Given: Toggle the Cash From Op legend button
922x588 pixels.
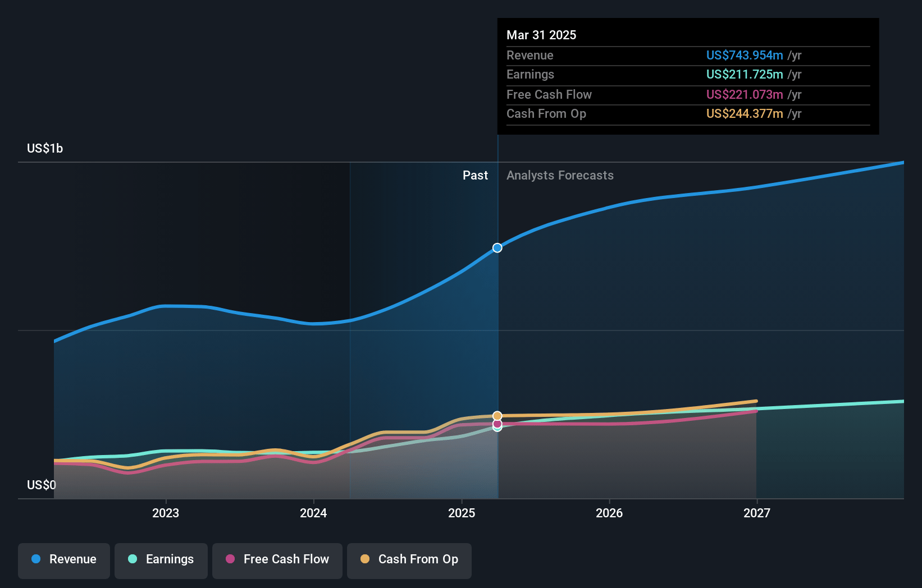Looking at the screenshot, I should pos(409,561).
